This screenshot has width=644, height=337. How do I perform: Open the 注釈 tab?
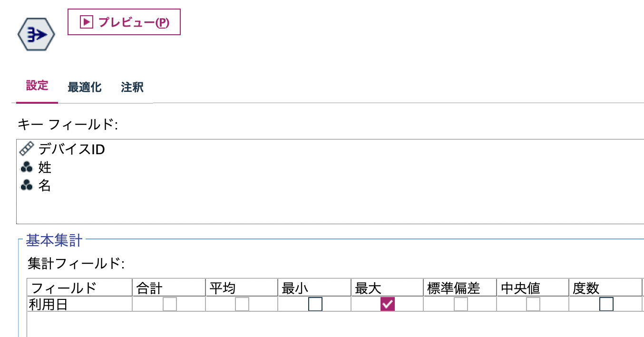132,87
